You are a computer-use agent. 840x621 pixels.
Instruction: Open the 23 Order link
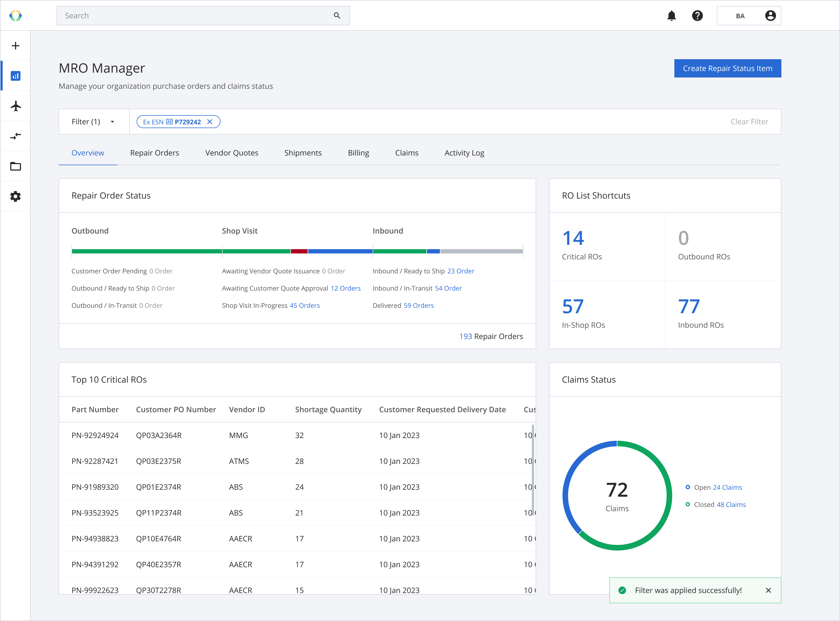(x=461, y=271)
